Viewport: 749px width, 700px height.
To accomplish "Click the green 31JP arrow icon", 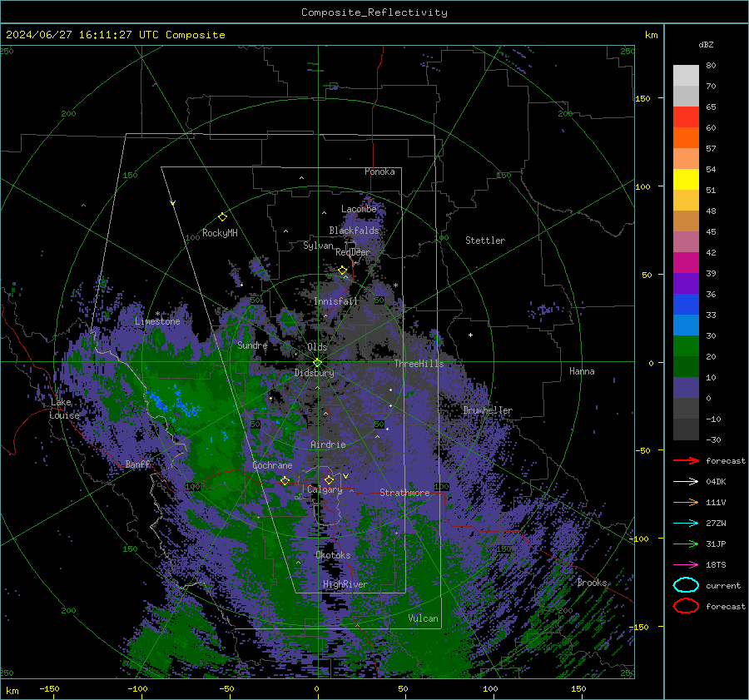I will point(686,544).
